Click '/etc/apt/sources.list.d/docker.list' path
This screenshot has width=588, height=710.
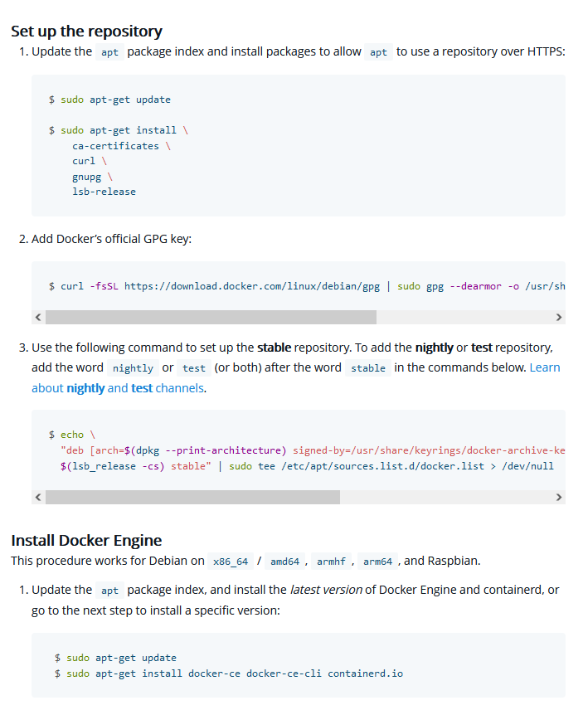pos(382,466)
